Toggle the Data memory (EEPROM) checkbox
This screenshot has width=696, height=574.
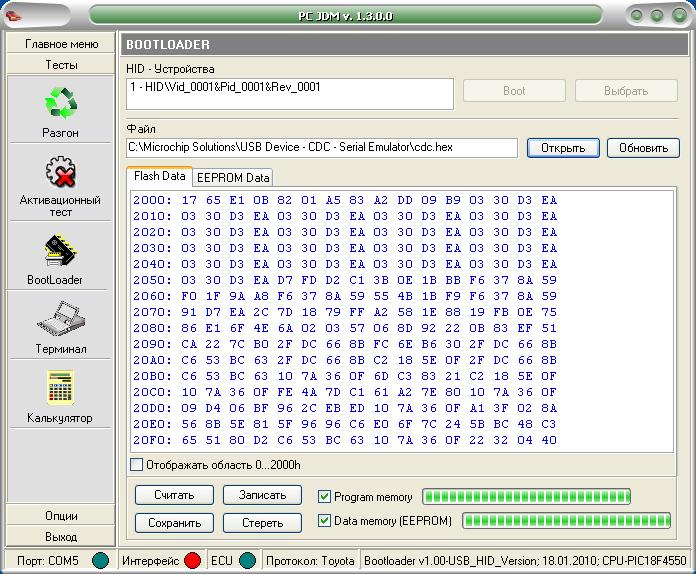click(324, 521)
